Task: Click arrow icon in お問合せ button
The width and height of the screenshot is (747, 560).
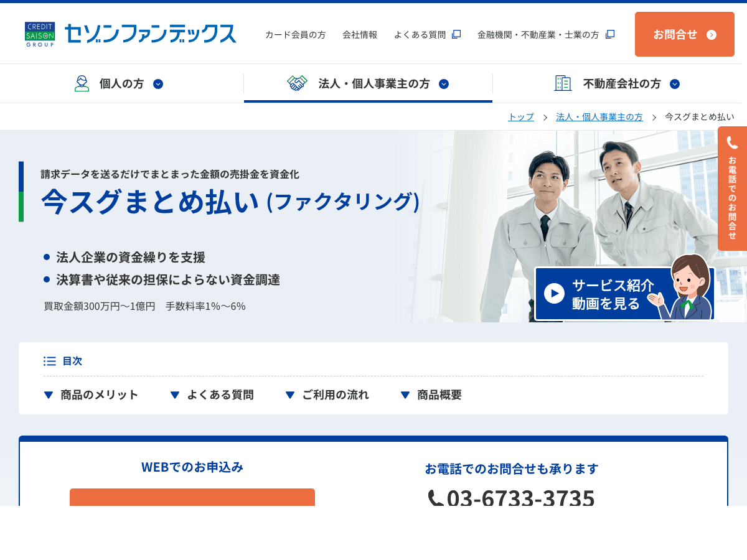Action: [x=712, y=35]
